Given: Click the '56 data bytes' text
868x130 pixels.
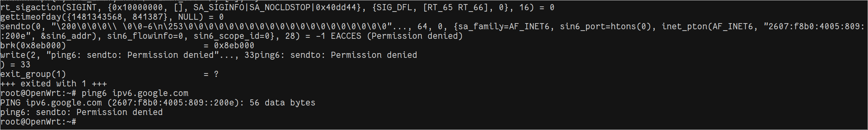Looking at the screenshot, I should (283, 103).
